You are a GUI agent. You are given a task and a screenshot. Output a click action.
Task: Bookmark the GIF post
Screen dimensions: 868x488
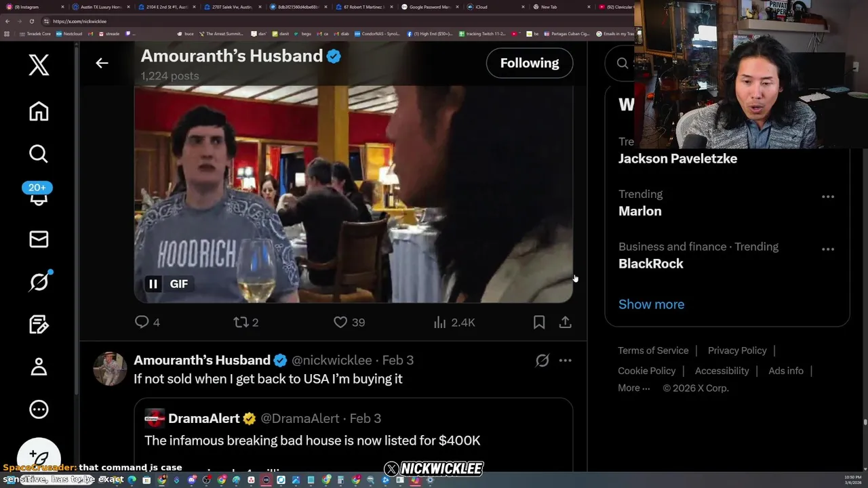[539, 323]
